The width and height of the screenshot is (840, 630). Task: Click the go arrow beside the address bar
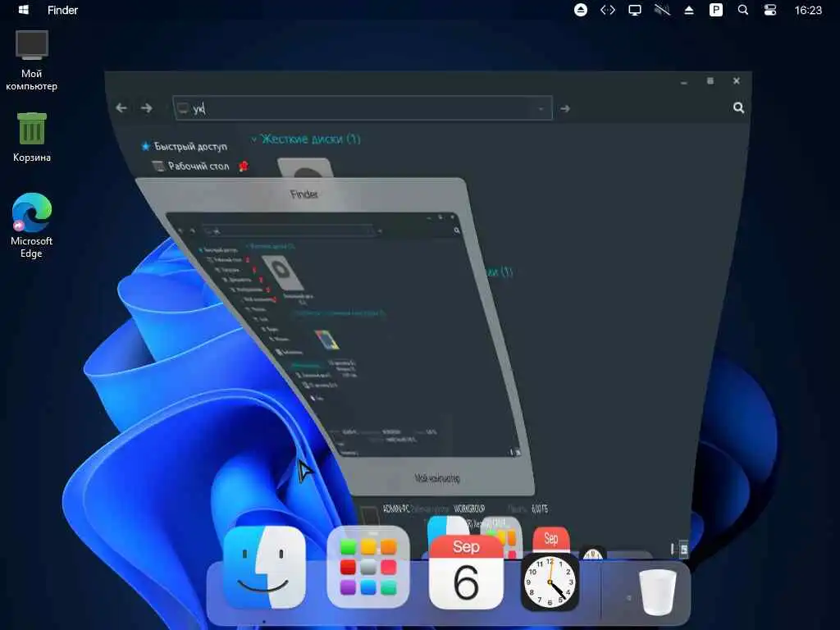pyautogui.click(x=565, y=109)
